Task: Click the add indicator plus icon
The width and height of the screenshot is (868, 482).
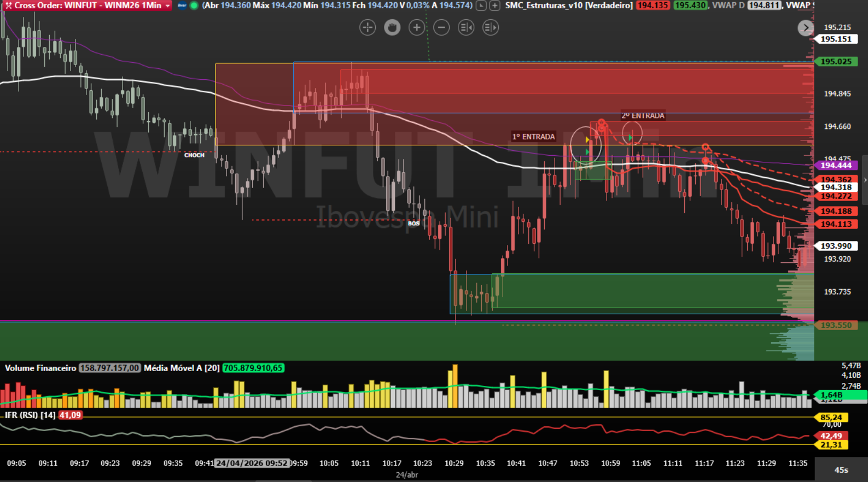Action: pos(494,5)
